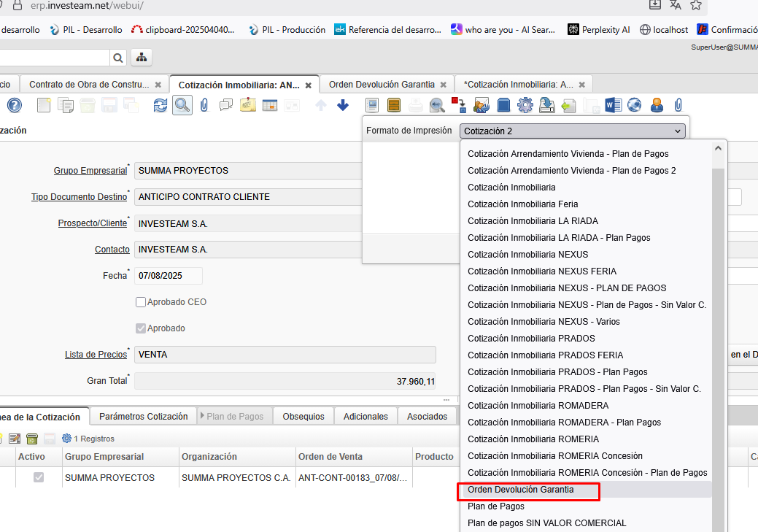The image size is (758, 532).
Task: Click the blue Help question mark icon
Action: point(14,105)
